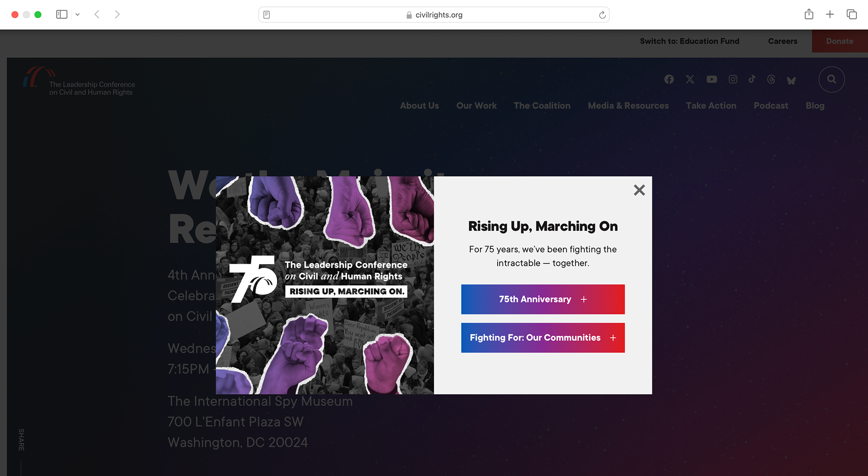The height and width of the screenshot is (476, 868).
Task: Click the Leadership Conference logo
Action: tap(79, 82)
